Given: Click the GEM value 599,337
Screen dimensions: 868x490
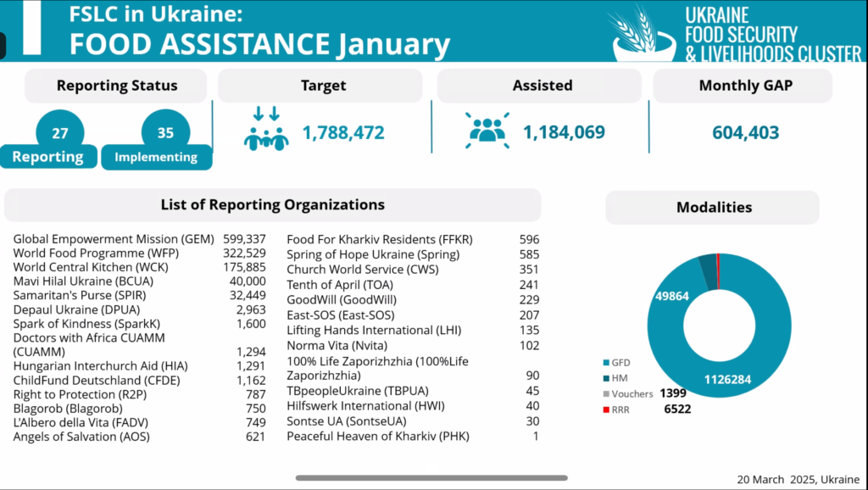Looking at the screenshot, I should (245, 239).
